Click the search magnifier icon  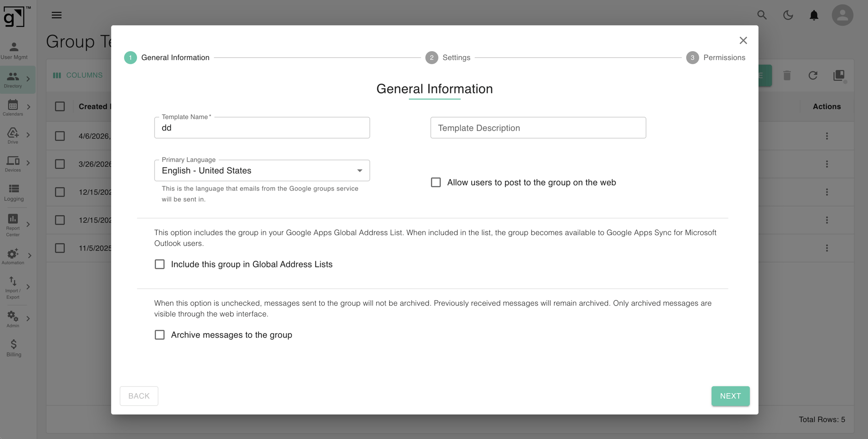tap(762, 15)
